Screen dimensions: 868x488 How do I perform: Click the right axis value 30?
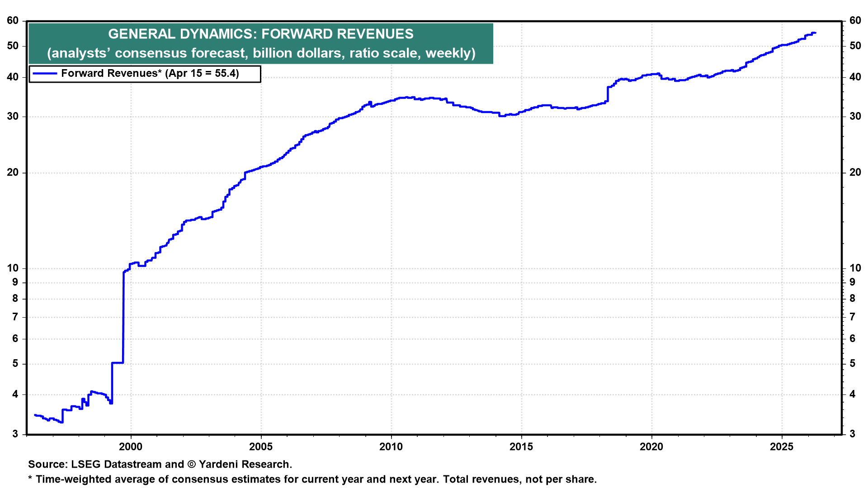[x=855, y=117]
